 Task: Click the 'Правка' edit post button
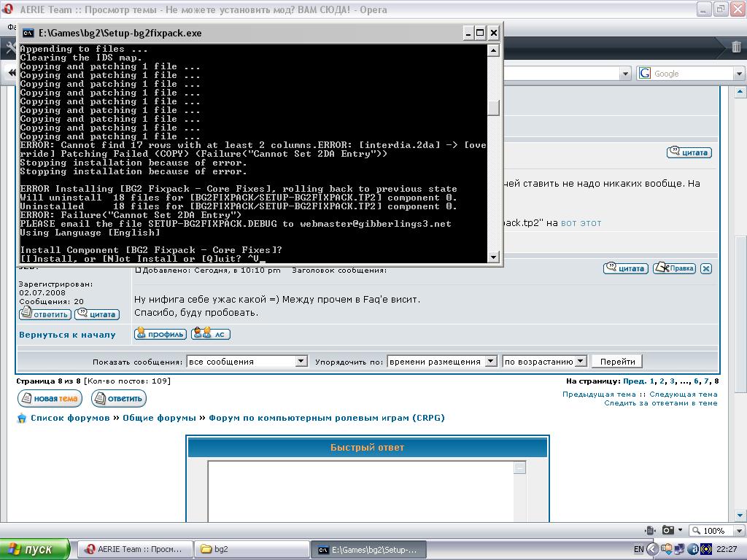[674, 268]
